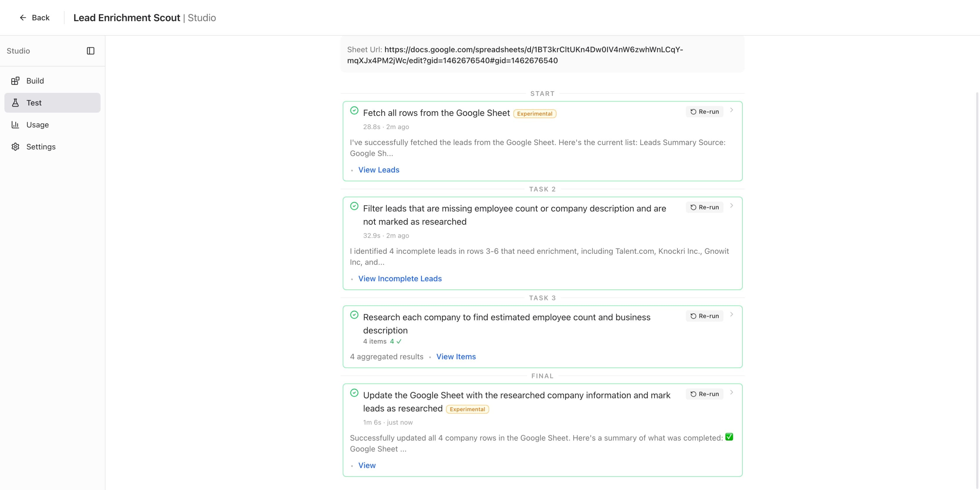Click the Re-run icon on the Fetch task
Screen dimensions: 980x490
[693, 111]
